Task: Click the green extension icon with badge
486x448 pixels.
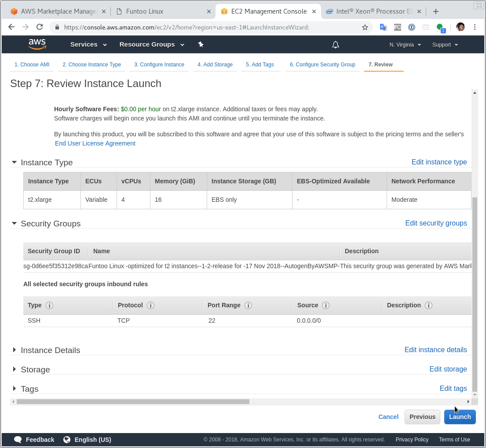Action: click(x=440, y=28)
